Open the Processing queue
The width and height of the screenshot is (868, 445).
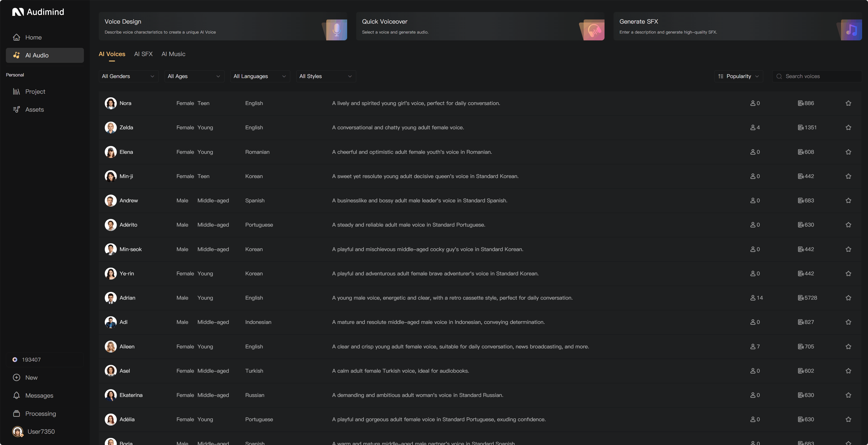pyautogui.click(x=45, y=414)
